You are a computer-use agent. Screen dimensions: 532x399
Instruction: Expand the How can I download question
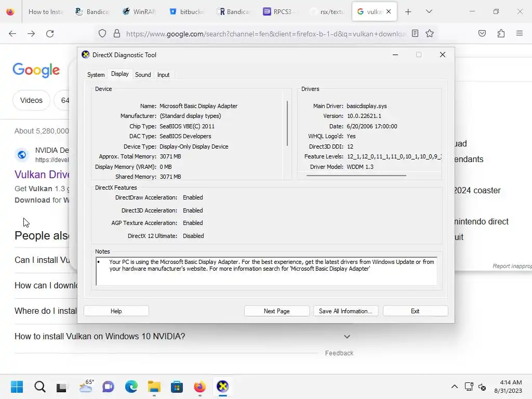coord(46,285)
